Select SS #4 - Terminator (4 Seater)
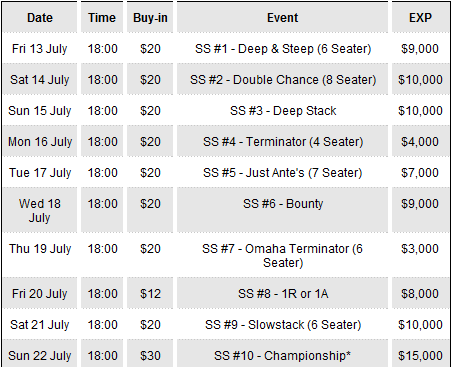The width and height of the screenshot is (451, 367). [283, 142]
